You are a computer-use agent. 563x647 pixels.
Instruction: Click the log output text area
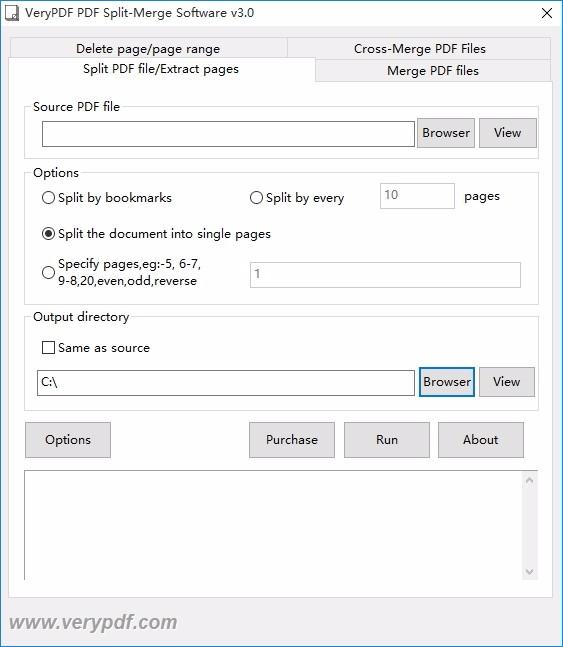273,525
